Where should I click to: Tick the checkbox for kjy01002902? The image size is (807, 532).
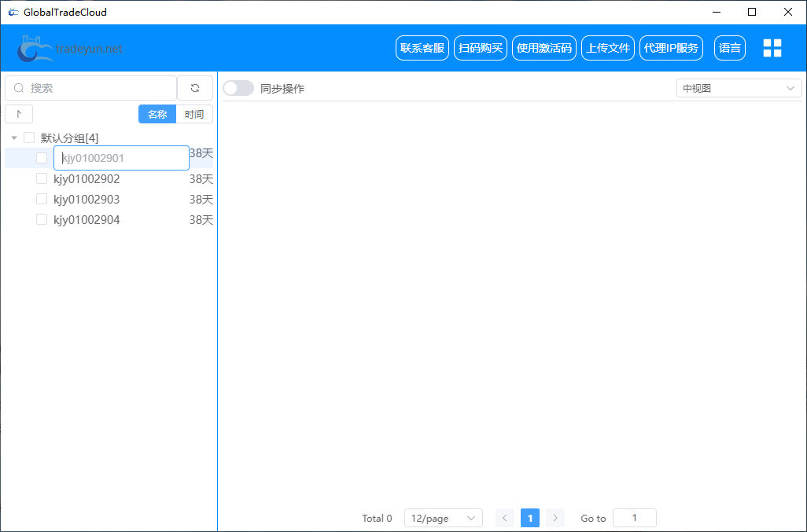(x=42, y=178)
